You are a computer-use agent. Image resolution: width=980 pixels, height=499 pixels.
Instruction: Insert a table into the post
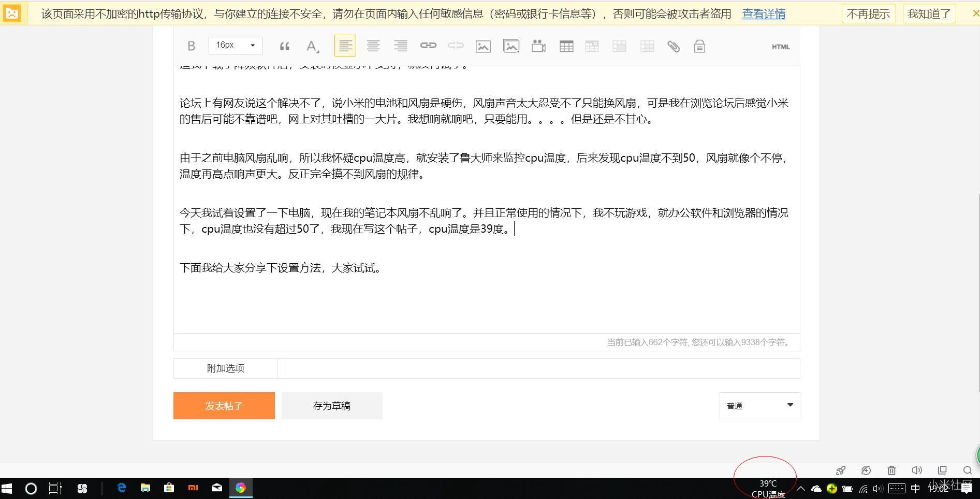pos(566,46)
